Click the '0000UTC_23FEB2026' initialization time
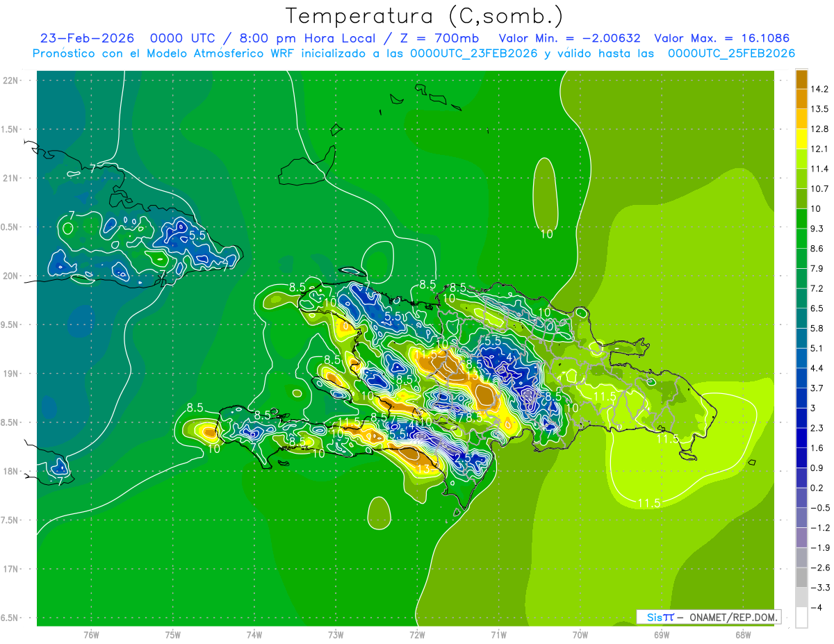 click(x=475, y=53)
